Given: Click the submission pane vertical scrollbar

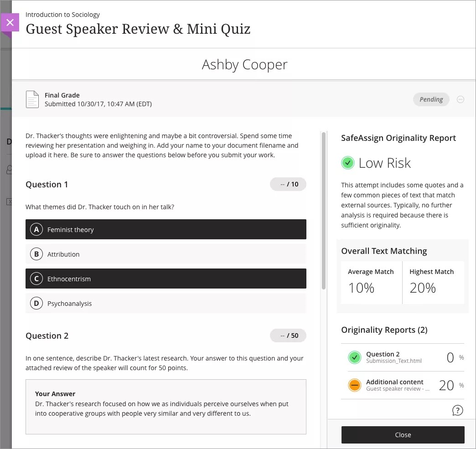Looking at the screenshot, I should click(324, 210).
